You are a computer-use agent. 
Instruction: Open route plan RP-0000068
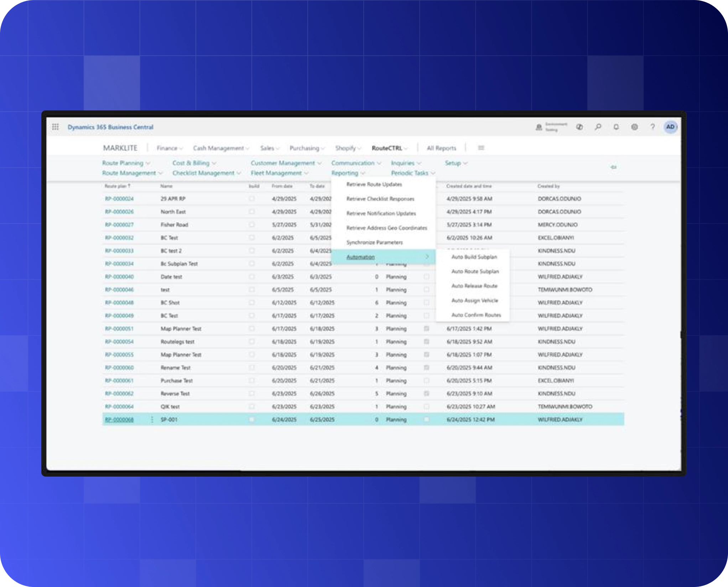pyautogui.click(x=119, y=420)
